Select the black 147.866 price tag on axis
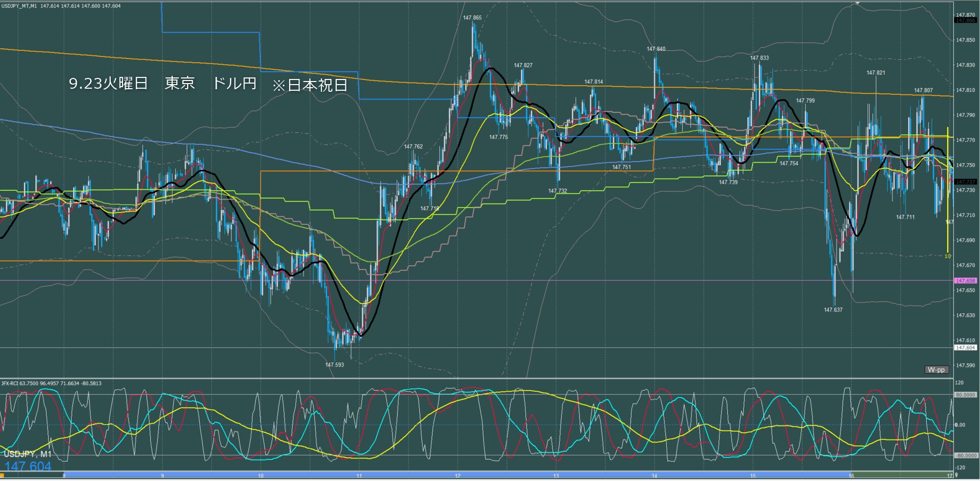This screenshot has width=980, height=481. 965,21
